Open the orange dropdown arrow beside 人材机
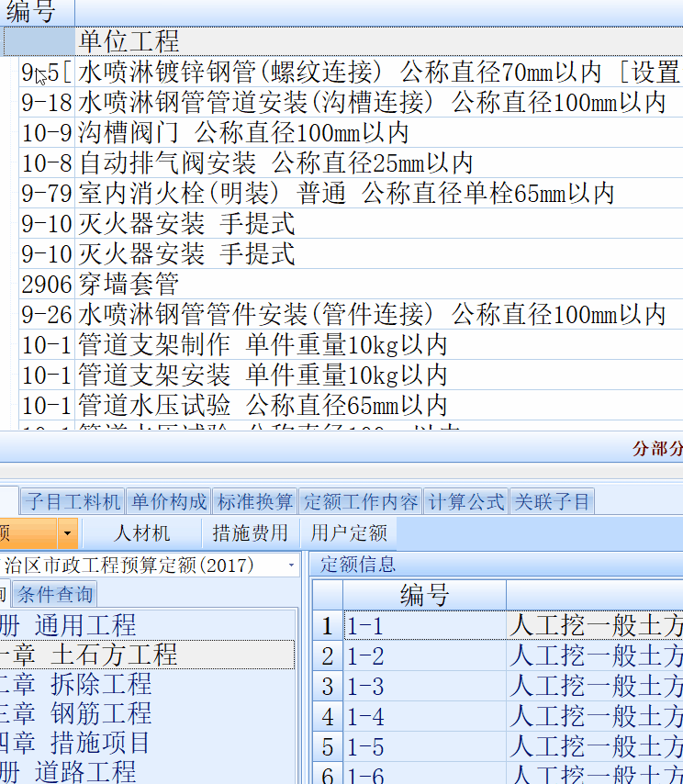 pos(68,533)
